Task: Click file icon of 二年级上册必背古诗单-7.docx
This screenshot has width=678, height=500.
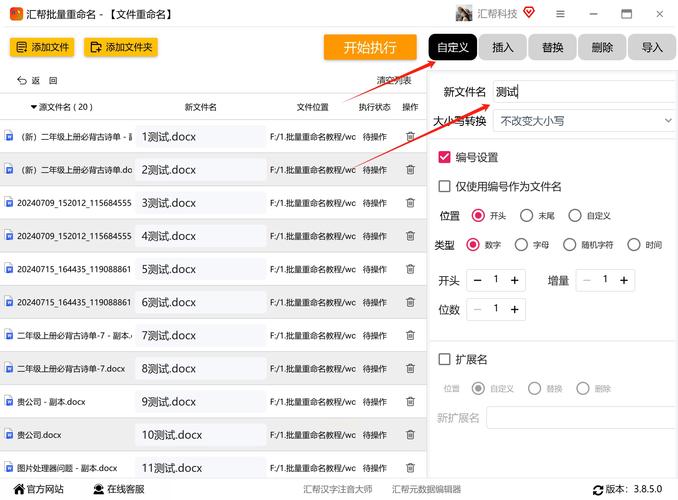Action: click(x=9, y=368)
